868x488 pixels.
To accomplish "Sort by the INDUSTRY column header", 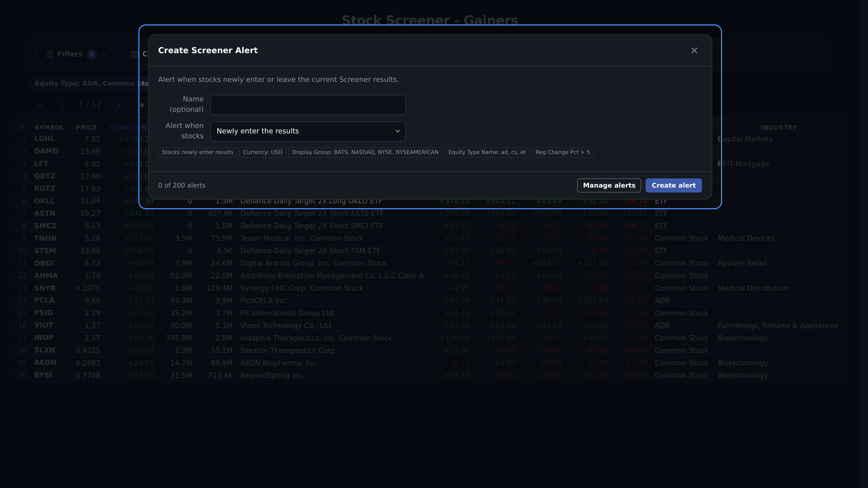I will [779, 128].
